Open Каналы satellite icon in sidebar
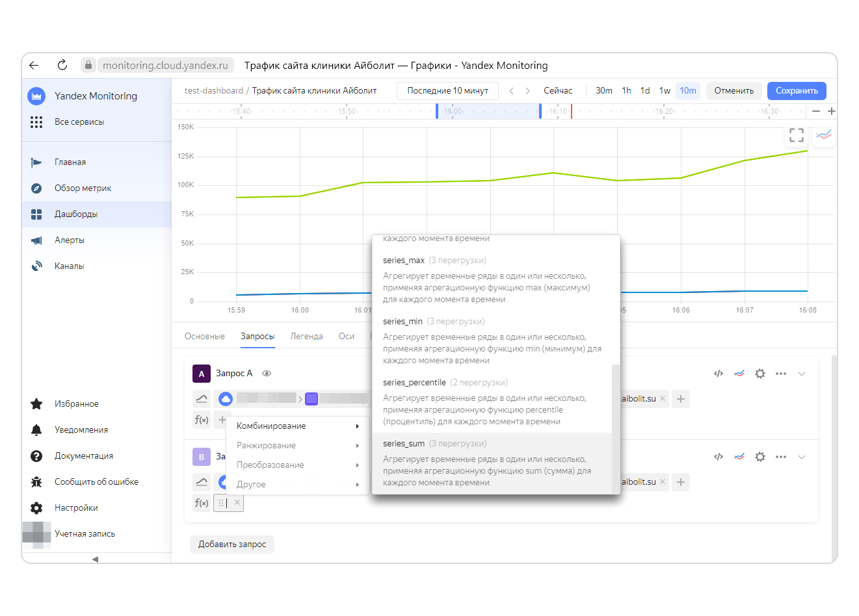The height and width of the screenshot is (616, 859). pos(36,266)
